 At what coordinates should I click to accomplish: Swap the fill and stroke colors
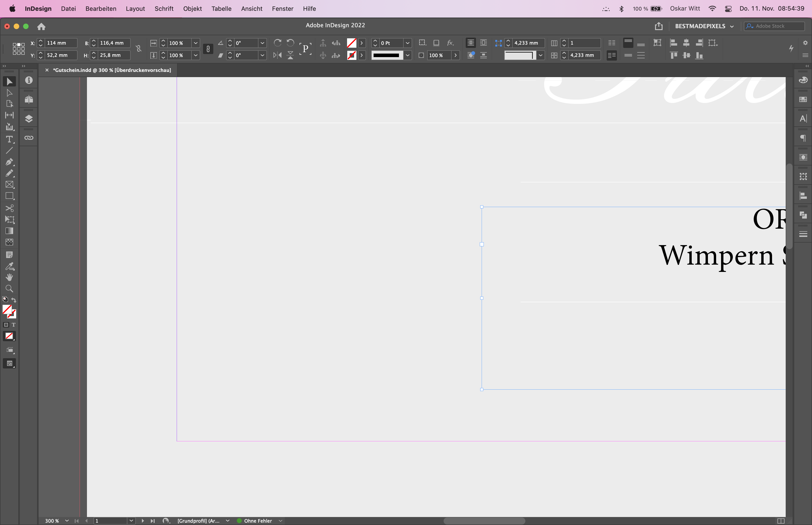coord(14,300)
